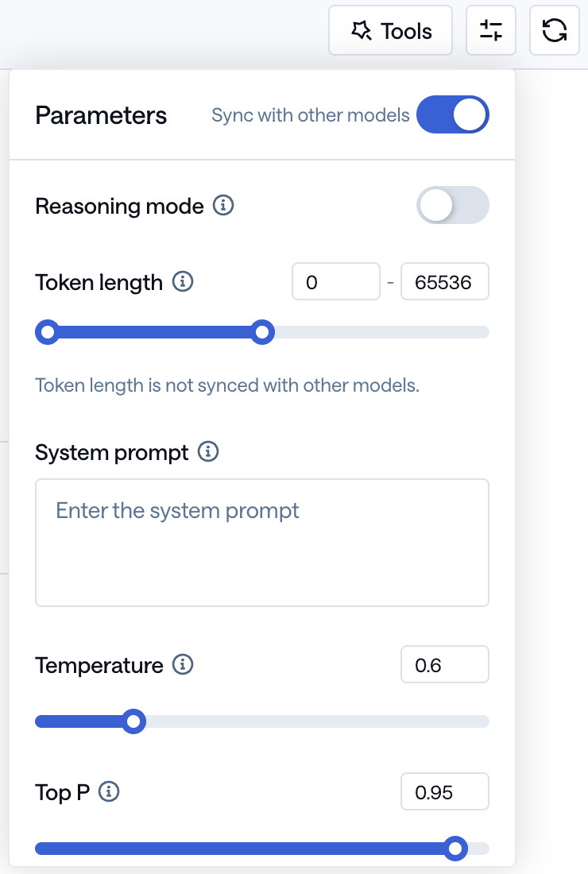Click the star icon in Tools button
The image size is (588, 874).
coord(362,31)
